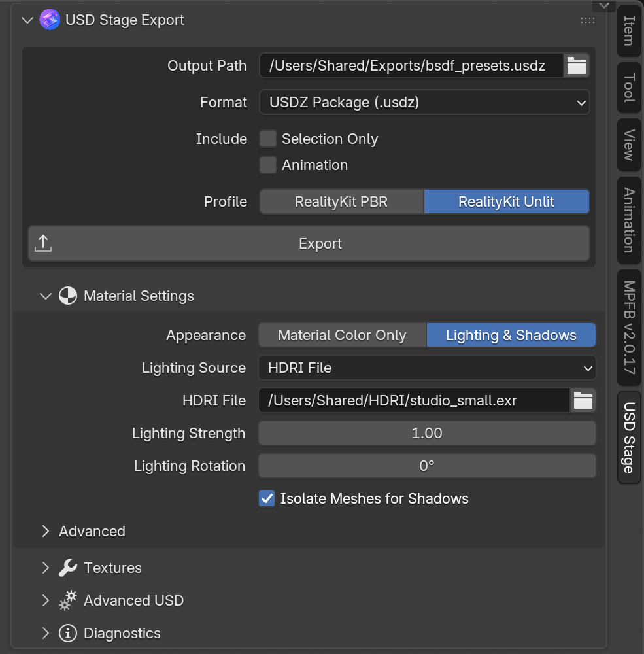Expand the Advanced USD section
Image resolution: width=644 pixels, height=654 pixels.
(x=46, y=600)
